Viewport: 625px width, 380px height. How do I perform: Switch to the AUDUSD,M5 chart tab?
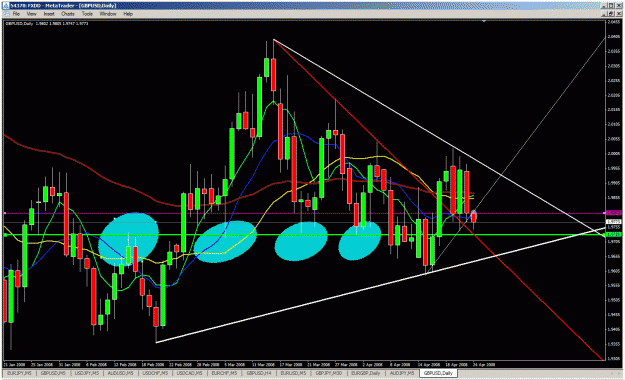(x=121, y=373)
